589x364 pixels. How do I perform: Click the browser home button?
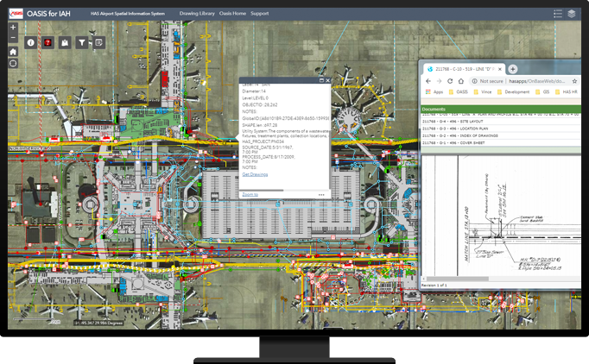pyautogui.click(x=461, y=81)
